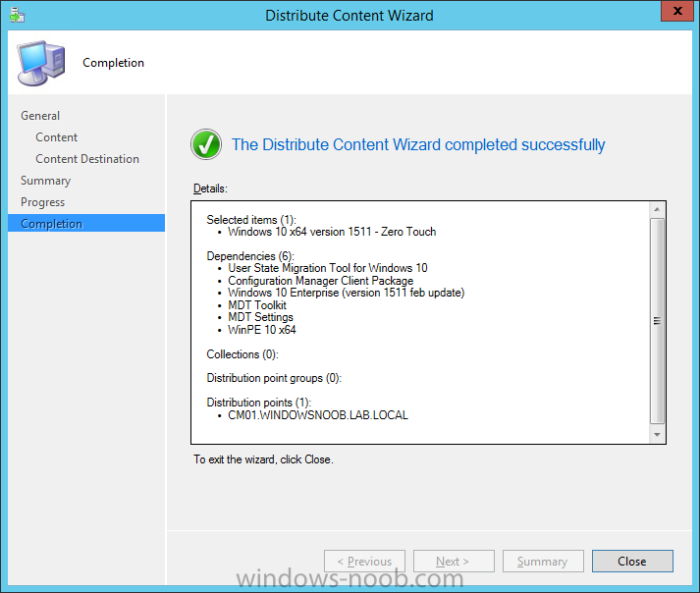The height and width of the screenshot is (593, 700).
Task: Click the wizard icon in title bar
Action: pyautogui.click(x=17, y=15)
